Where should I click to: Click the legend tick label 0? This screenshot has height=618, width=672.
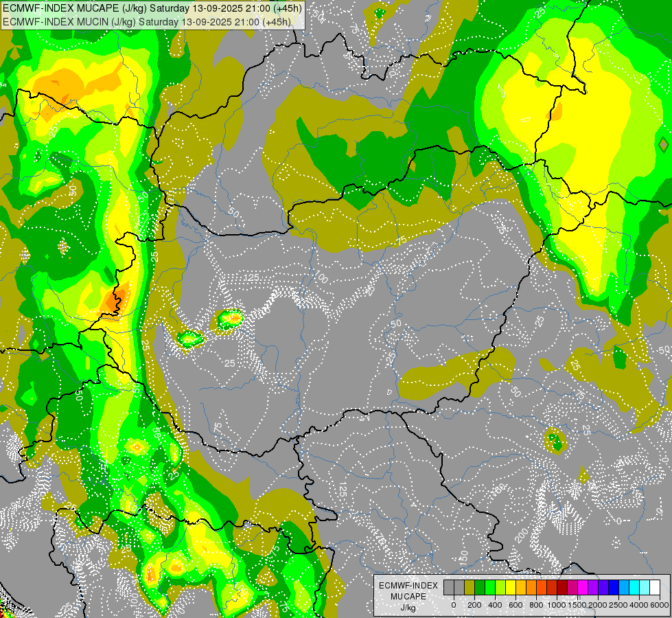(x=454, y=605)
